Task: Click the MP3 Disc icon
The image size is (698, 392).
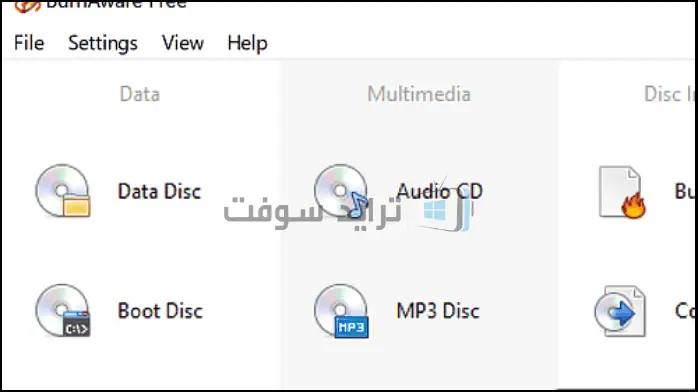Action: (341, 311)
